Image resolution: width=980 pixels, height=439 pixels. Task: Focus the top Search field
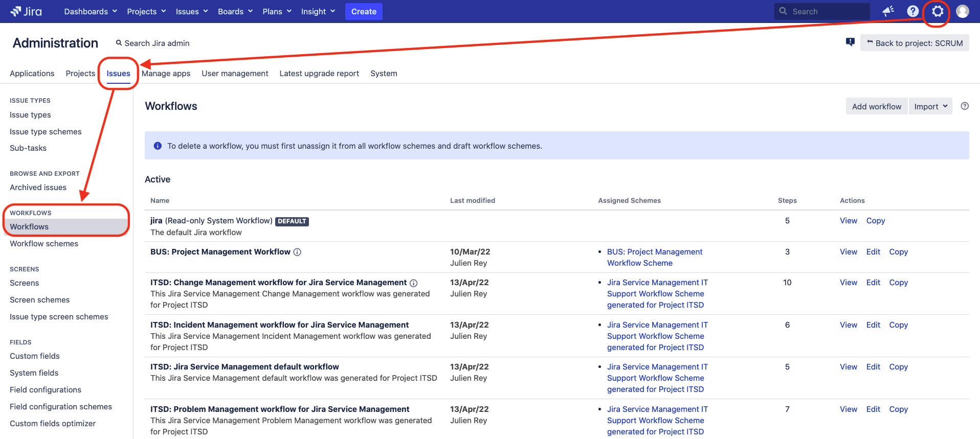tap(822, 11)
